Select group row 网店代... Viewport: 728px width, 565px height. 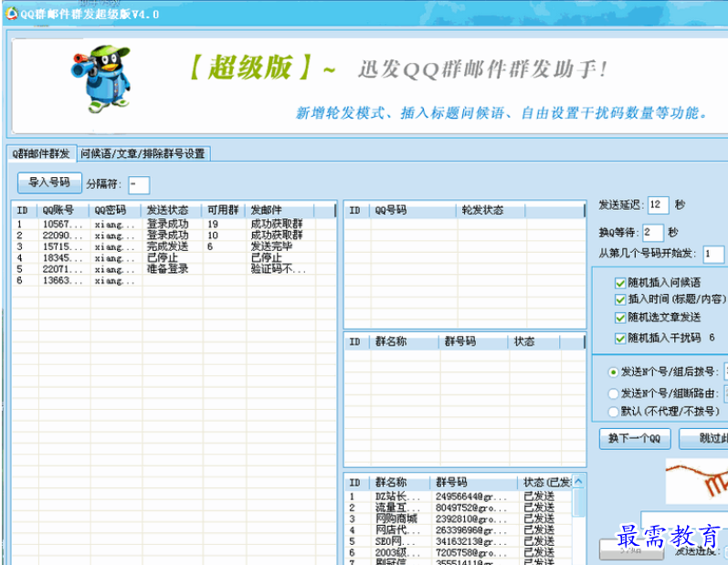tap(459, 529)
